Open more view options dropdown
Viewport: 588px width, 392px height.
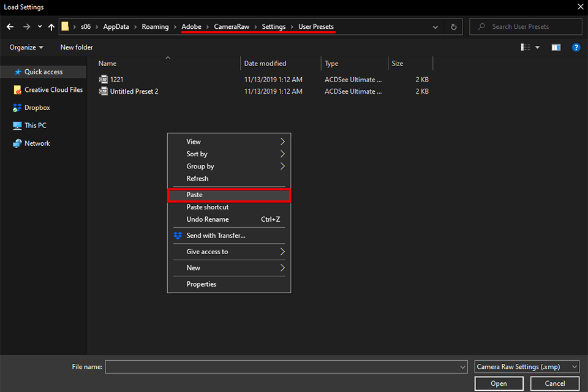click(537, 47)
